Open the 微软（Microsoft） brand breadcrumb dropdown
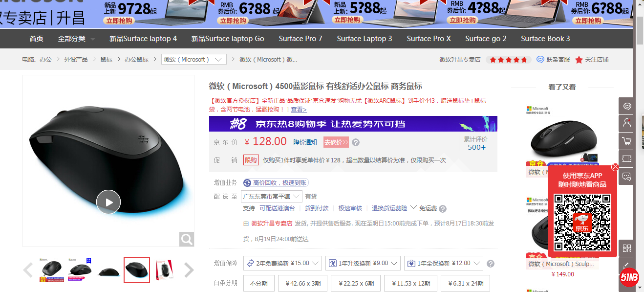 (x=193, y=59)
